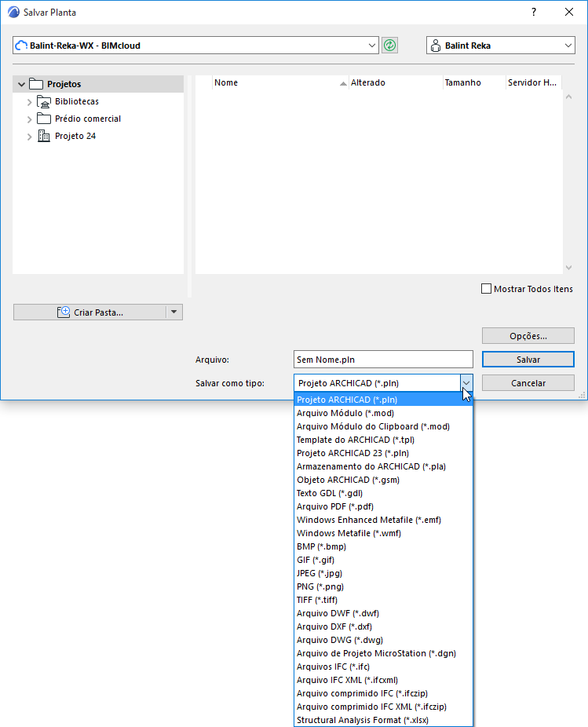Select Armazenamento do ARCHICAD (*.pla)

click(384, 466)
